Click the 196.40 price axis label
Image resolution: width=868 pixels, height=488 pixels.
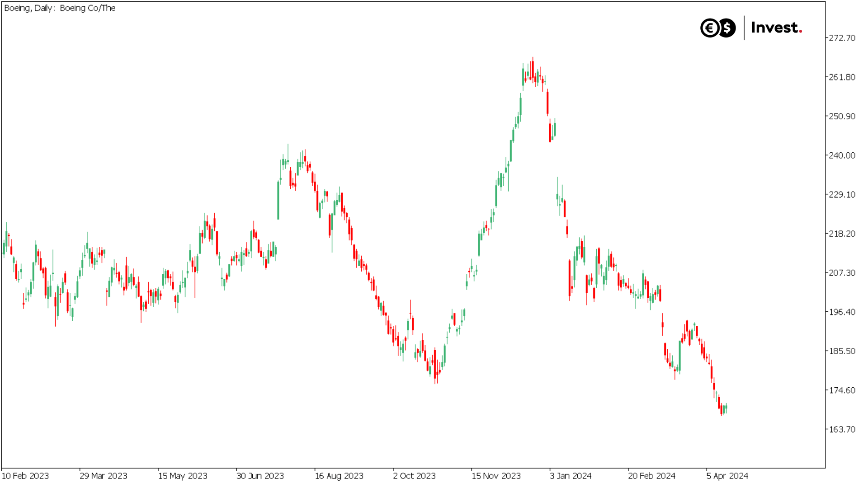tap(842, 312)
